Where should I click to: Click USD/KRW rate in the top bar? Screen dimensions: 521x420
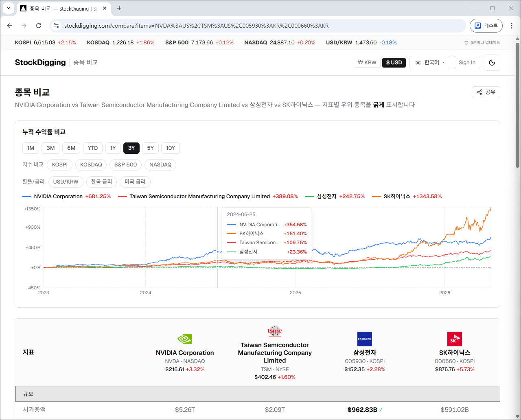coord(361,42)
